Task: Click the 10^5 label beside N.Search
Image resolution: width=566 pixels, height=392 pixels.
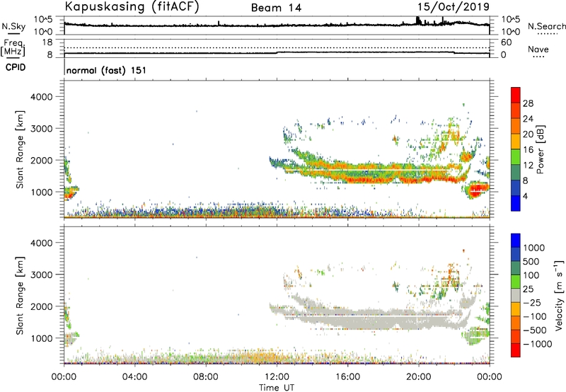Action: 510,19
